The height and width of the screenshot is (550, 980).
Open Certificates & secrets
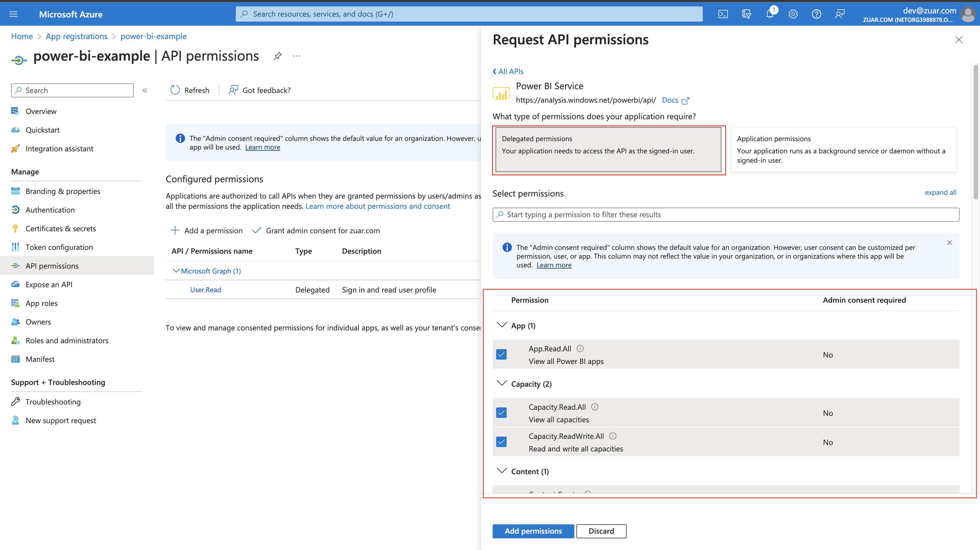pos(60,228)
